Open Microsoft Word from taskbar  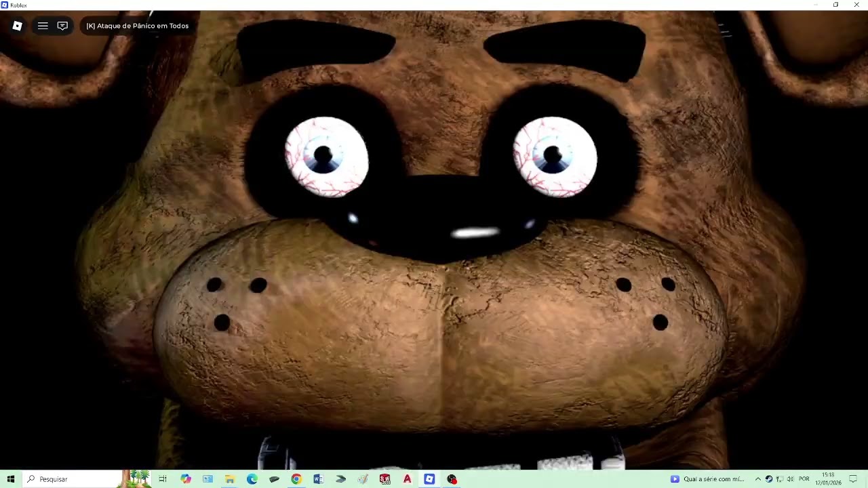[x=318, y=479]
